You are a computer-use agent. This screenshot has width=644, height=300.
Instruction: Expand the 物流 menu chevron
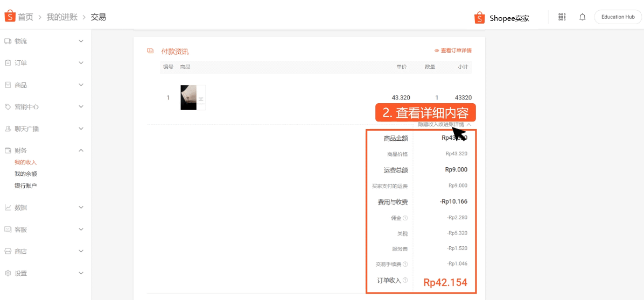click(81, 41)
